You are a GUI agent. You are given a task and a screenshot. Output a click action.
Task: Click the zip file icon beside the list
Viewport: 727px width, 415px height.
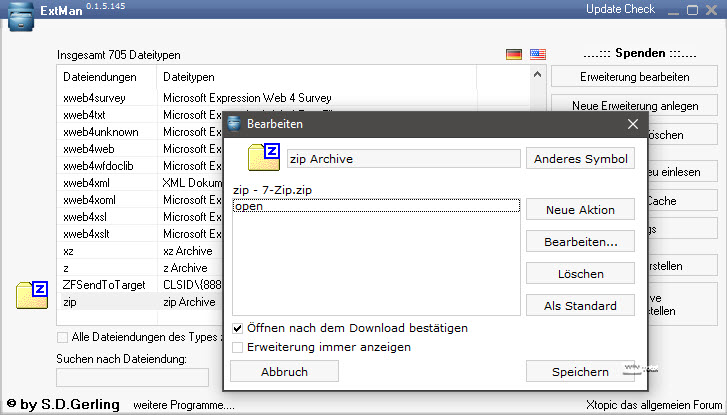click(32, 295)
